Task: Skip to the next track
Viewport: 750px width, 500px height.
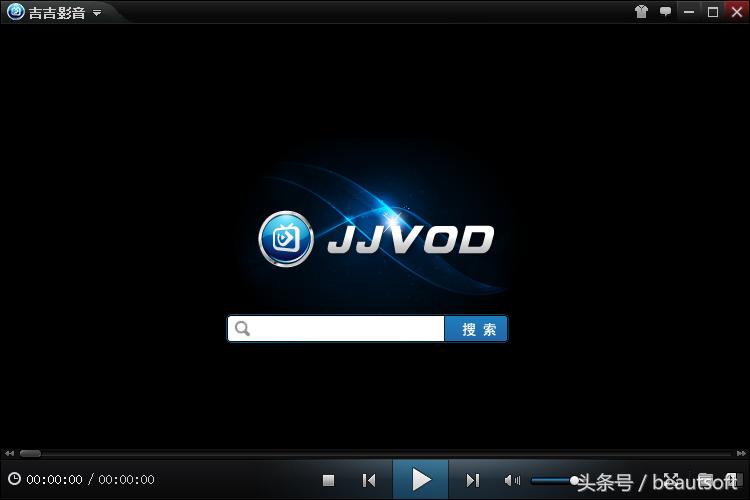Action: [x=473, y=480]
